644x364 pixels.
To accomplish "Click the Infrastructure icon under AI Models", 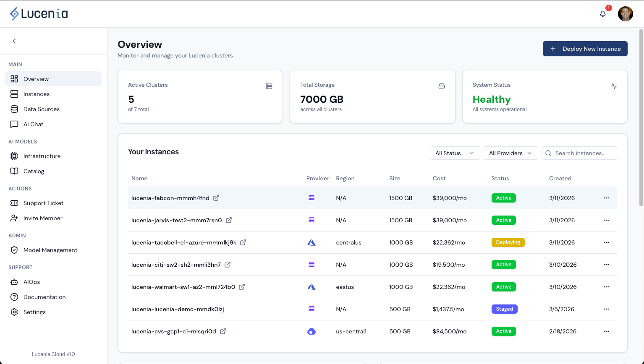I will tap(14, 156).
